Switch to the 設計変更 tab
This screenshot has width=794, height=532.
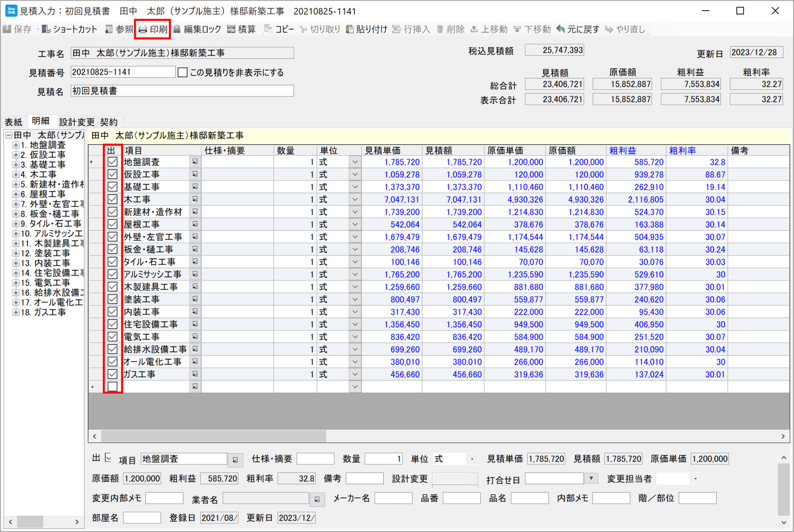pos(77,122)
